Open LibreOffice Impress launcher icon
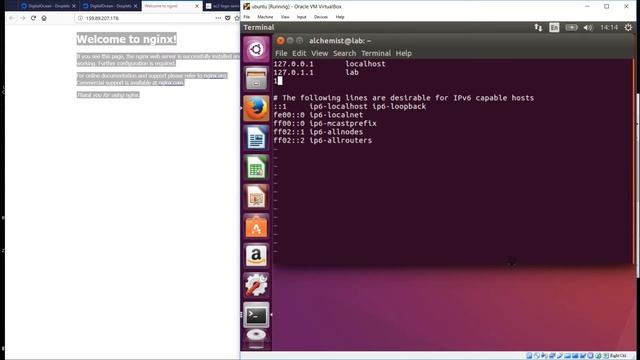The image size is (640, 360). (256, 197)
